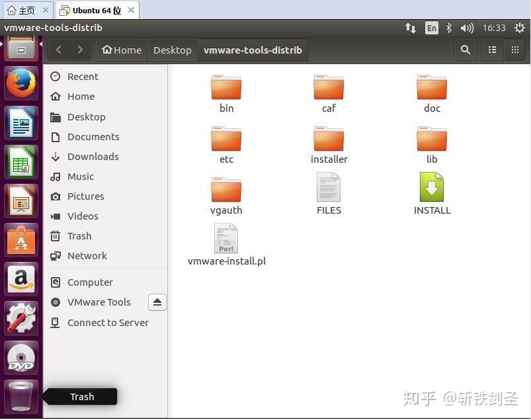Open Desktop in the sidebar

pos(106,117)
